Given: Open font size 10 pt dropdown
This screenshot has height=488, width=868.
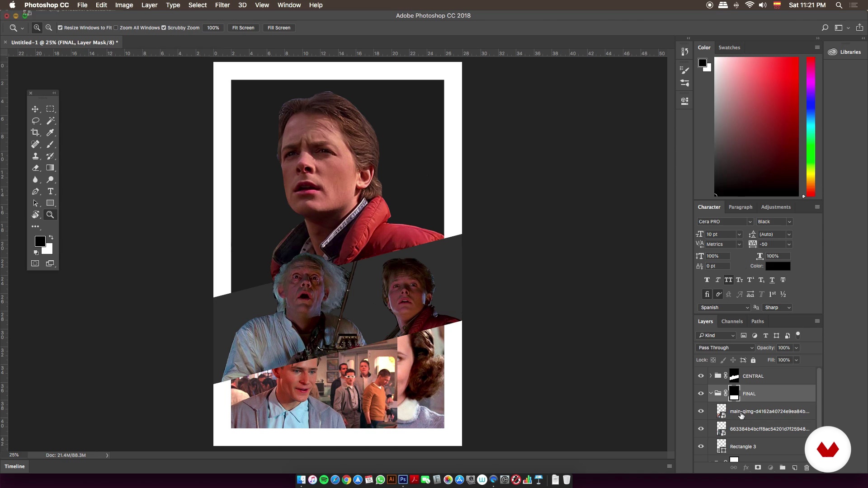Looking at the screenshot, I should point(739,235).
